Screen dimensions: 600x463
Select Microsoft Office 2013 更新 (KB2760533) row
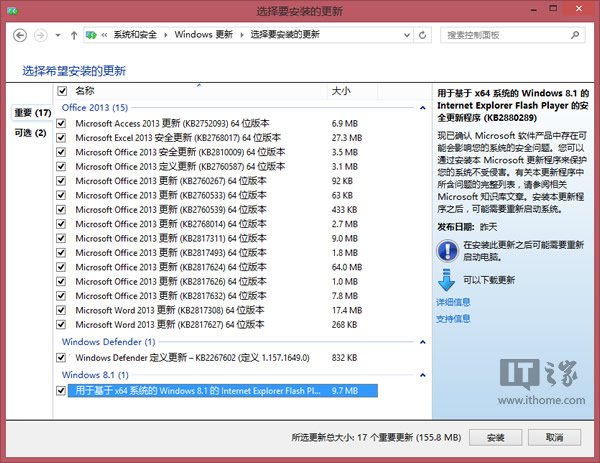coord(223,195)
